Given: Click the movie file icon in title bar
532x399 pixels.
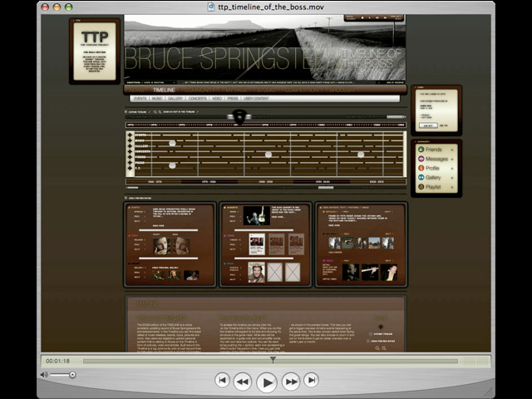Looking at the screenshot, I should click(x=211, y=7).
